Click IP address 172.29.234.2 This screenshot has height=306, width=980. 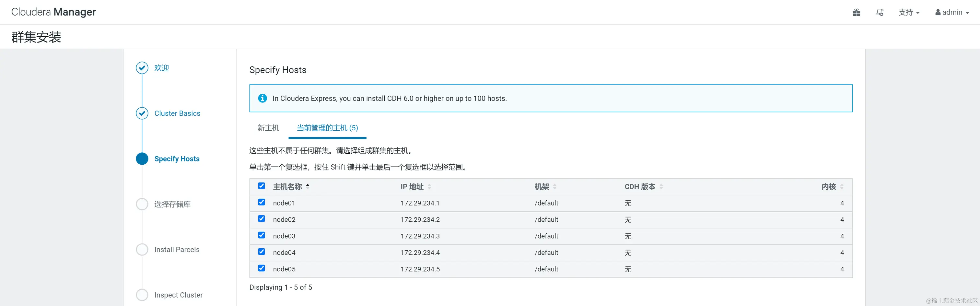420,219
